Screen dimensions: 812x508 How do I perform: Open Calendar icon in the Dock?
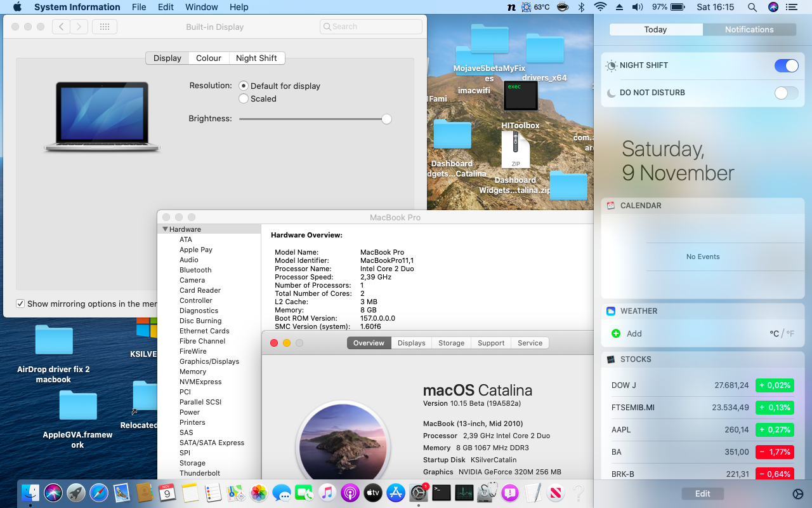click(167, 492)
